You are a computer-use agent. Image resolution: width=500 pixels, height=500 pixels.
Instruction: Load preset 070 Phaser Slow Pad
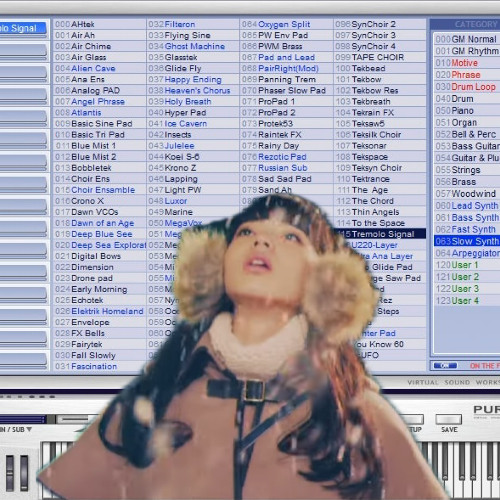click(286, 91)
